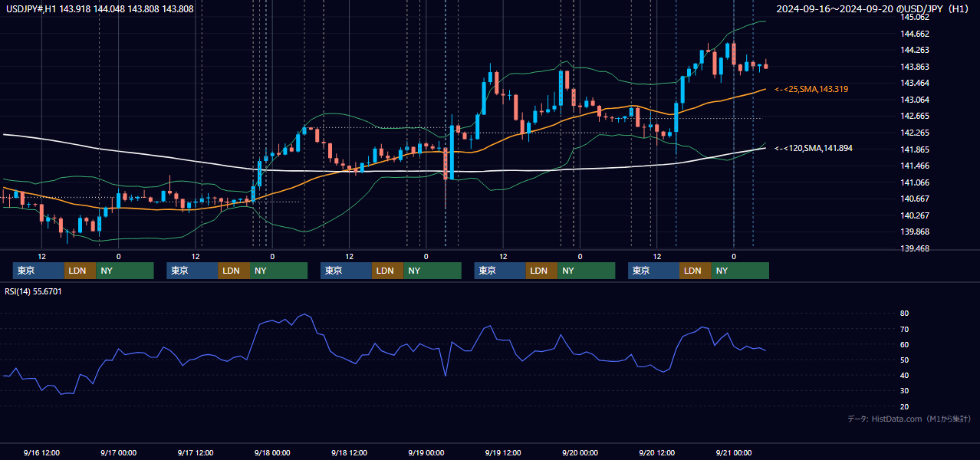Click the rightmost NY session block
The width and height of the screenshot is (980, 460).
pyautogui.click(x=740, y=271)
